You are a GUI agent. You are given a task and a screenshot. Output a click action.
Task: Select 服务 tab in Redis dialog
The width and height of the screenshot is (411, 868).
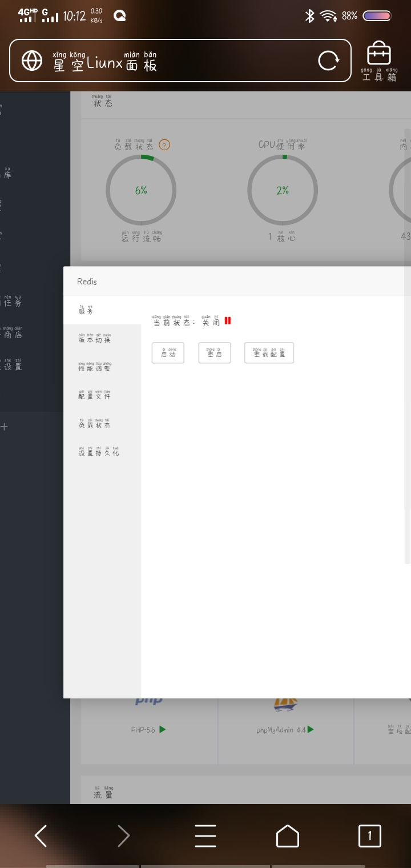102,310
